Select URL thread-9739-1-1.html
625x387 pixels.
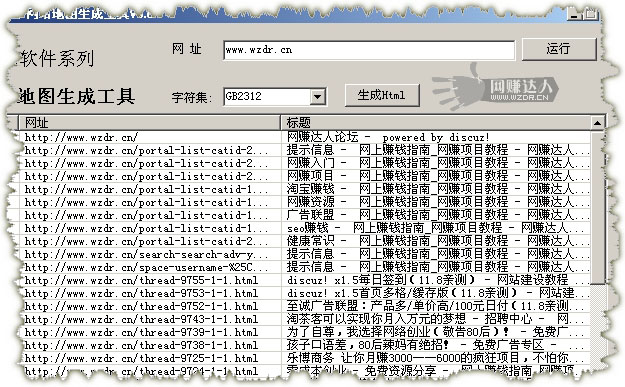141,332
